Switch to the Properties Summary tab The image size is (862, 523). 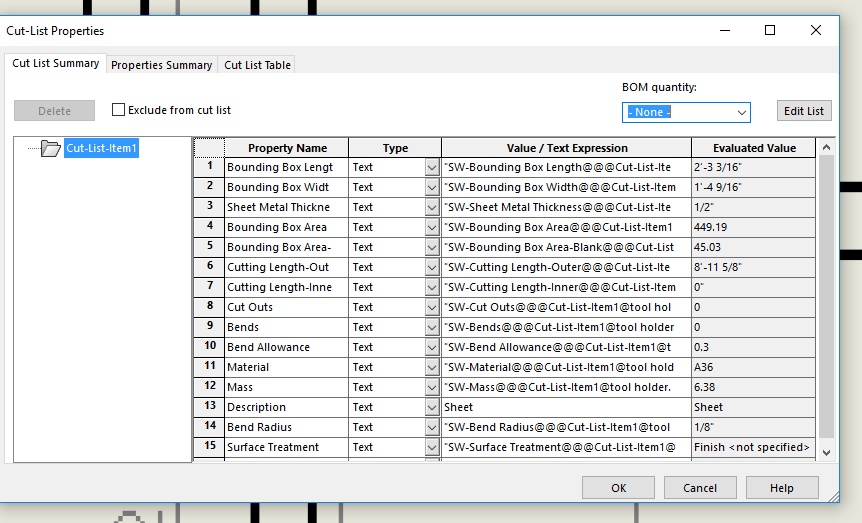tap(161, 65)
